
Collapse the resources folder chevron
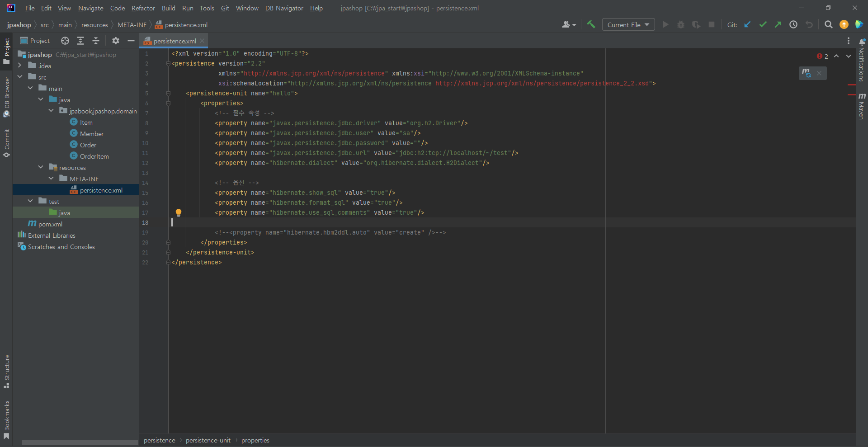[40, 167]
